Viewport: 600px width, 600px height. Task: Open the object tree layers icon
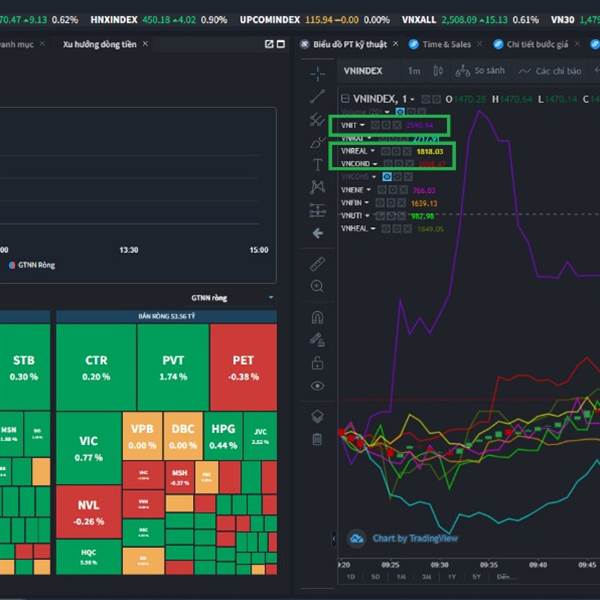click(x=317, y=416)
